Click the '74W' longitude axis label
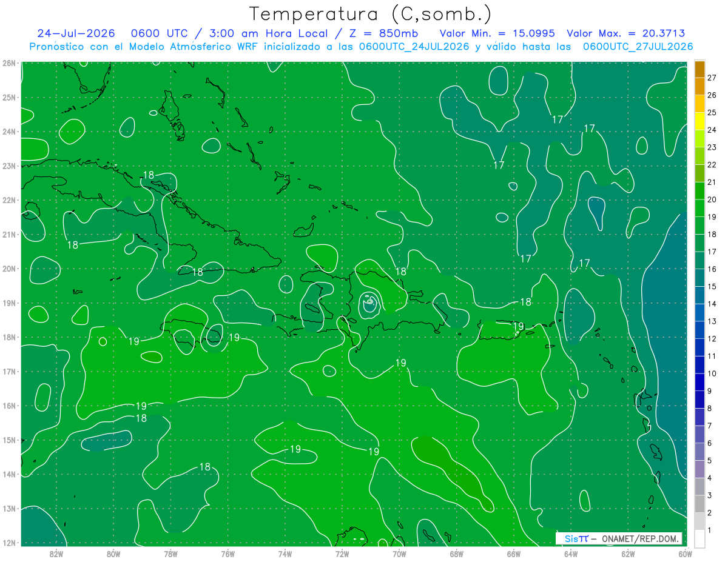The height and width of the screenshot is (562, 728). pos(285,554)
